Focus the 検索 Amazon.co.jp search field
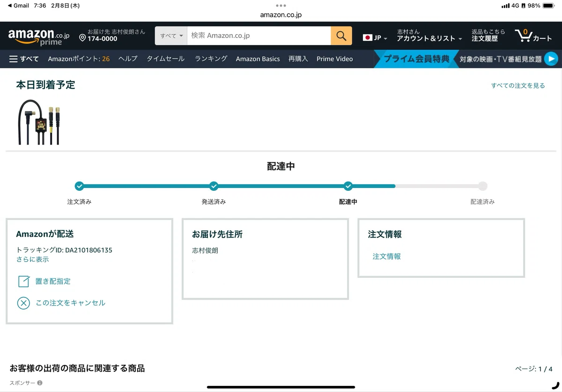 259,36
